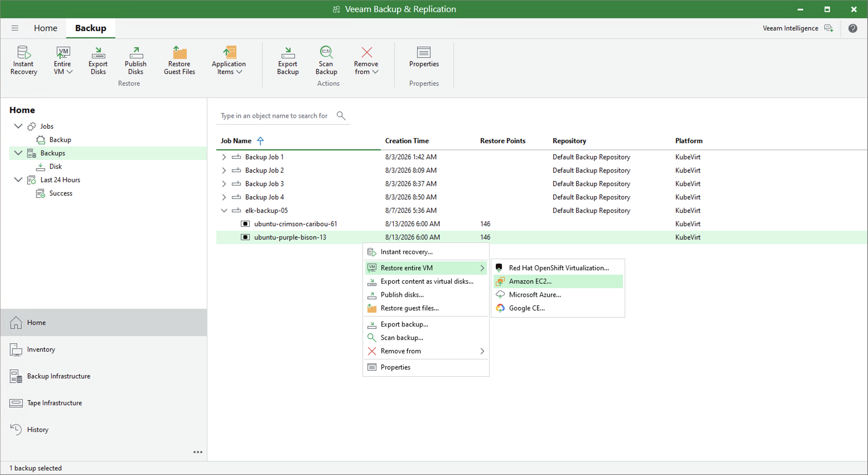
Task: Click the Export Disks ribbon icon
Action: click(x=98, y=52)
